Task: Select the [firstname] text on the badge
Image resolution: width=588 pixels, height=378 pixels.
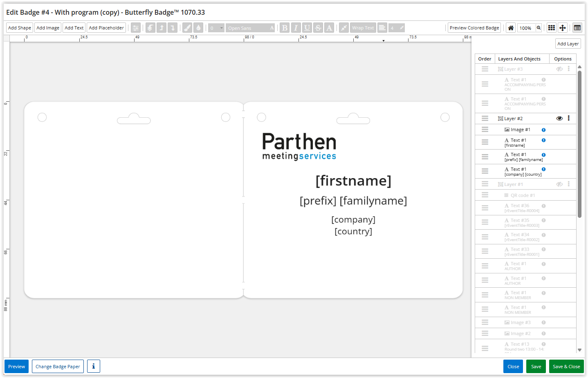Action: click(353, 181)
